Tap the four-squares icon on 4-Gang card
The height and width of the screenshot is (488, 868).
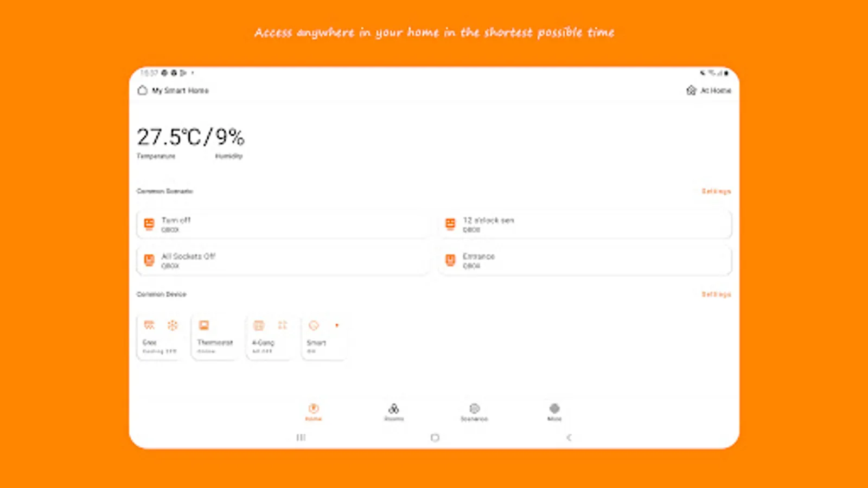(283, 325)
